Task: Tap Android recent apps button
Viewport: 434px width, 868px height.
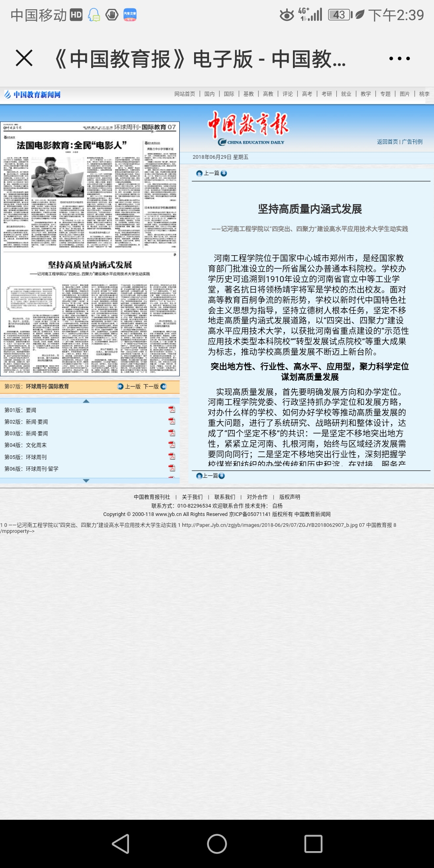Action: click(x=313, y=844)
